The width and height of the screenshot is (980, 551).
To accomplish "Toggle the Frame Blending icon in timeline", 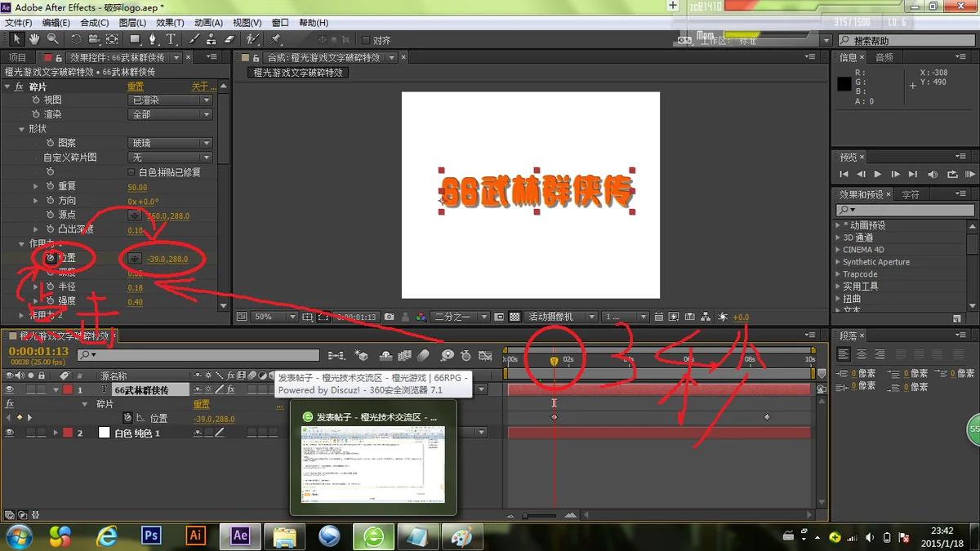I will (x=405, y=355).
